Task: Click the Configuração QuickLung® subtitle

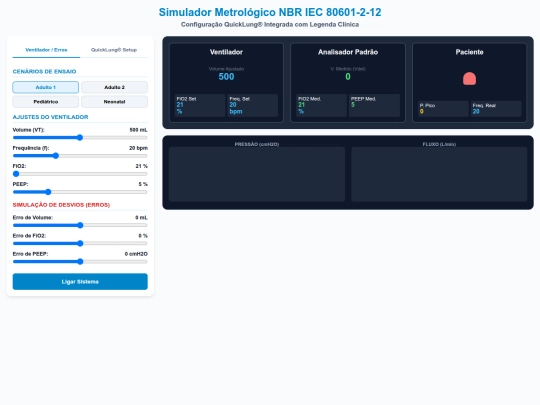Action: coord(270,24)
